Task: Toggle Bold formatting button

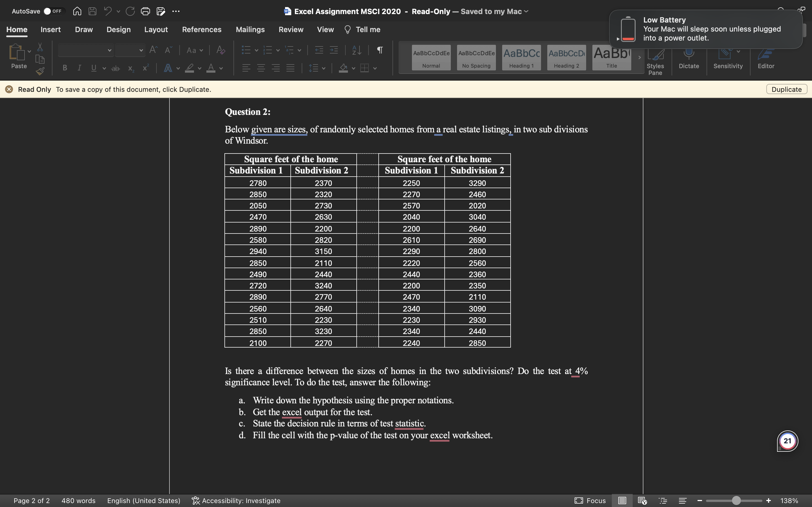Action: click(x=65, y=68)
